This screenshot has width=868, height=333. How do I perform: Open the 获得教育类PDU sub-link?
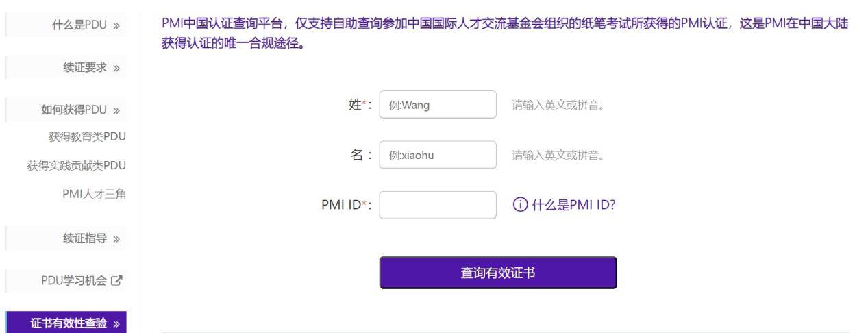coord(87,136)
